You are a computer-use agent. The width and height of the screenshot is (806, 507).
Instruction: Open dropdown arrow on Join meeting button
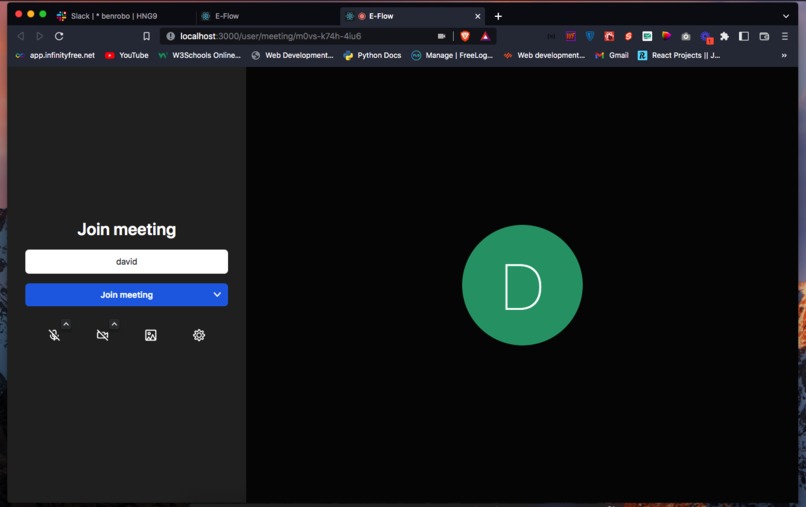click(217, 295)
